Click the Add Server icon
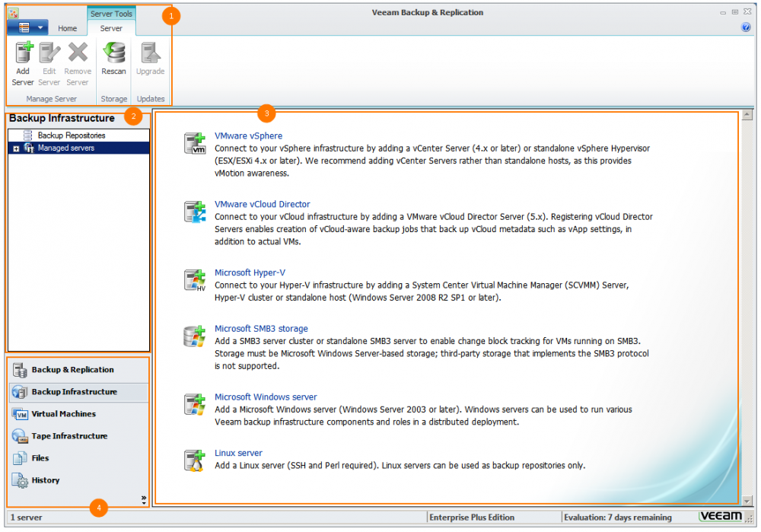Viewport: 761px width, 532px height. pyautogui.click(x=24, y=53)
